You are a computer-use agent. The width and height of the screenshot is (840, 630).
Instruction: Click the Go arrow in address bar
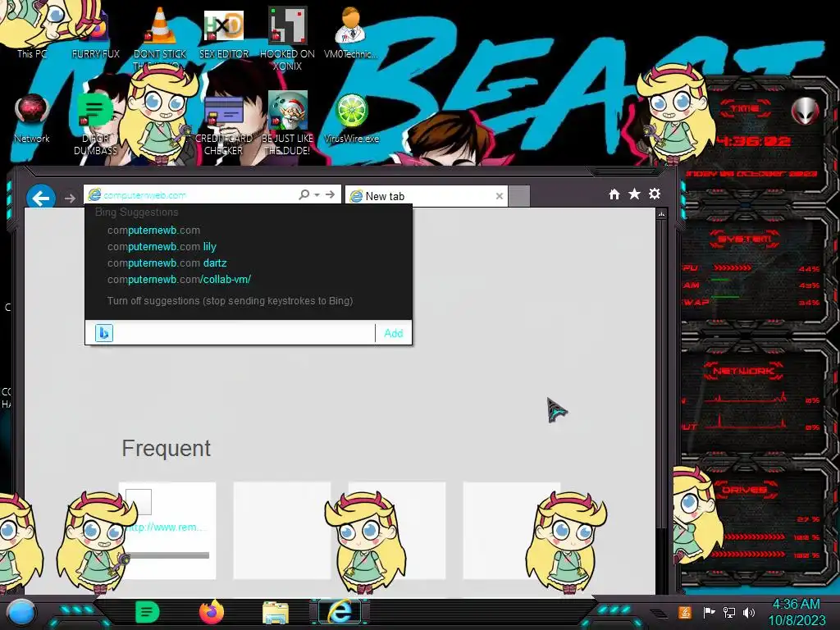[x=330, y=194]
